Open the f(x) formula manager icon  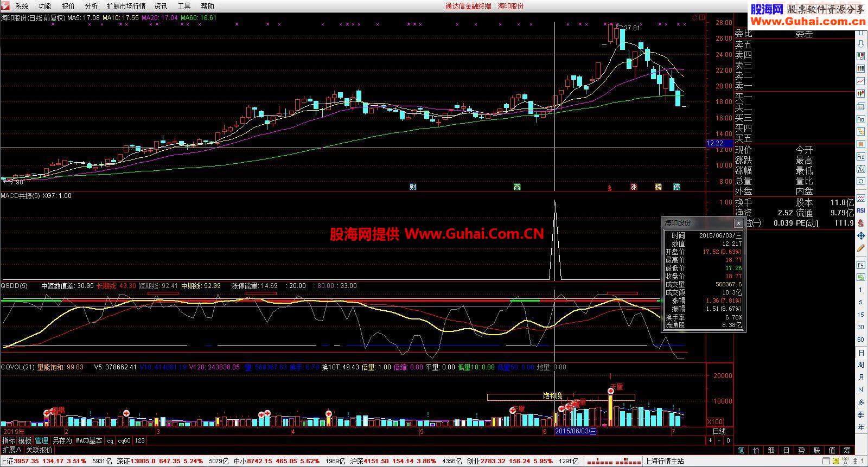click(x=861, y=169)
